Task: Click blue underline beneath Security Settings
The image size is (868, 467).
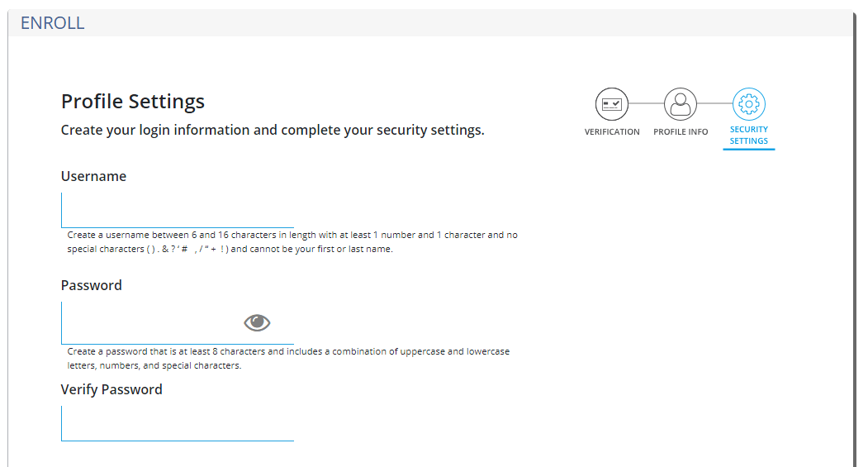Action: click(748, 149)
